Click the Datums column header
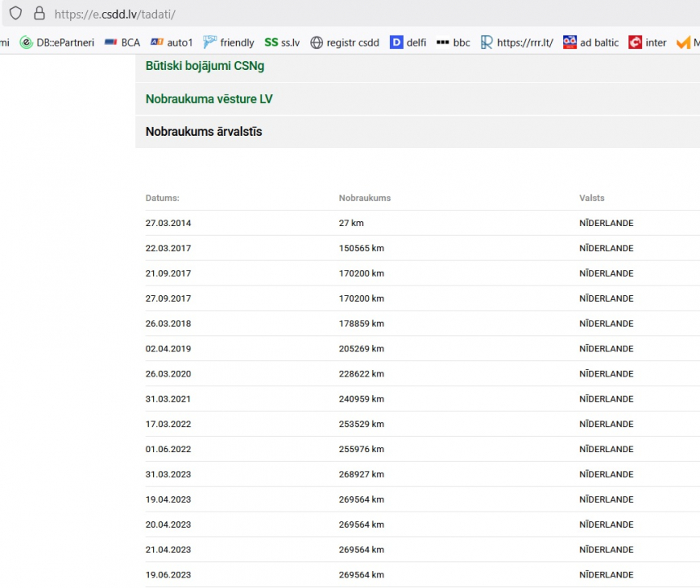700x588 pixels. pos(163,198)
